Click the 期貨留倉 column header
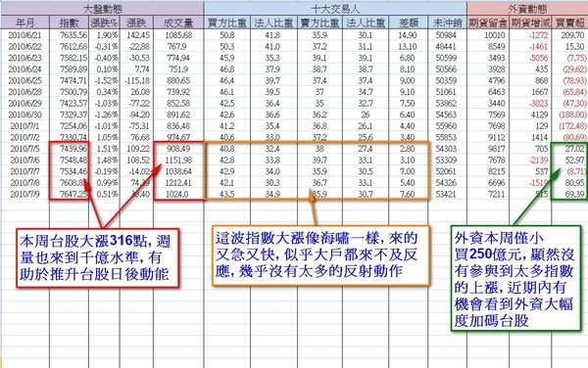 coord(488,23)
